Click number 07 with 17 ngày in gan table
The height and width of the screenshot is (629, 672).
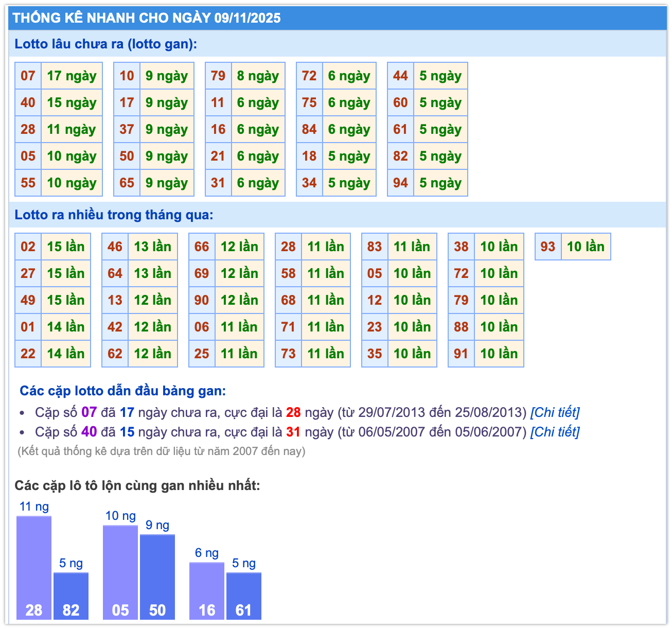pyautogui.click(x=28, y=76)
